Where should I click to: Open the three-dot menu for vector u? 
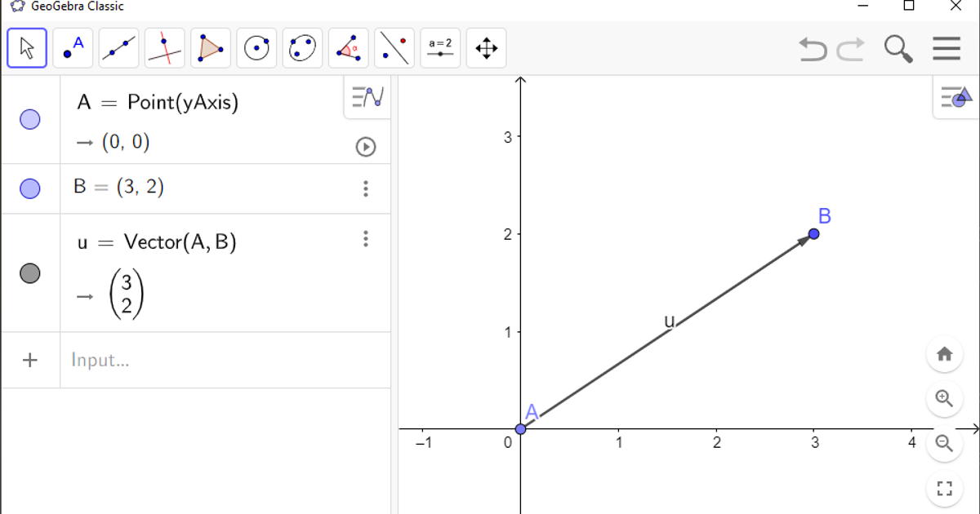[366, 239]
